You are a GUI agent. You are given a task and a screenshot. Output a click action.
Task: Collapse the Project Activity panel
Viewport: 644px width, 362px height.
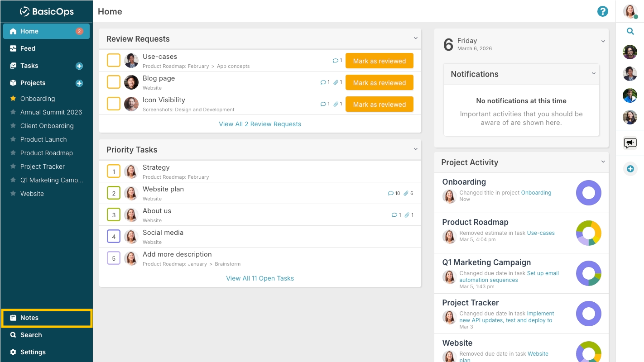point(603,162)
